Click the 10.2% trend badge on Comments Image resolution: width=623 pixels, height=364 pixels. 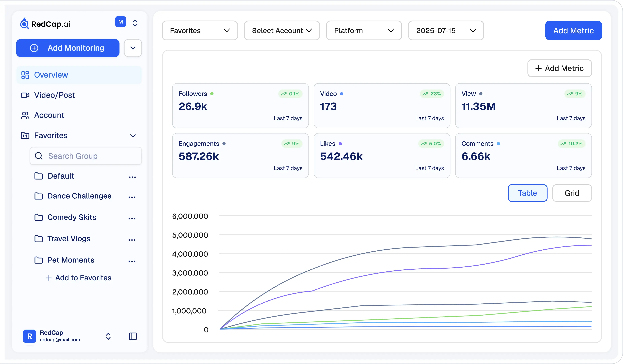[572, 144]
